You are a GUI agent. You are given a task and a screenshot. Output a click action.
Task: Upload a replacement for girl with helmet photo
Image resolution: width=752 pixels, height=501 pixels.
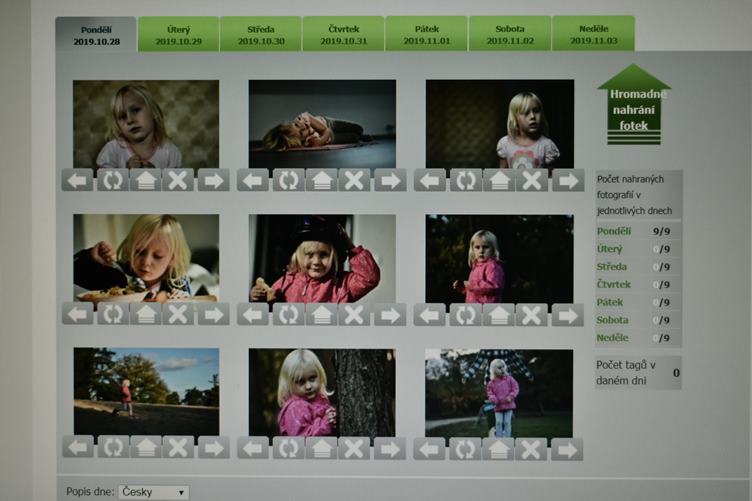tap(322, 315)
